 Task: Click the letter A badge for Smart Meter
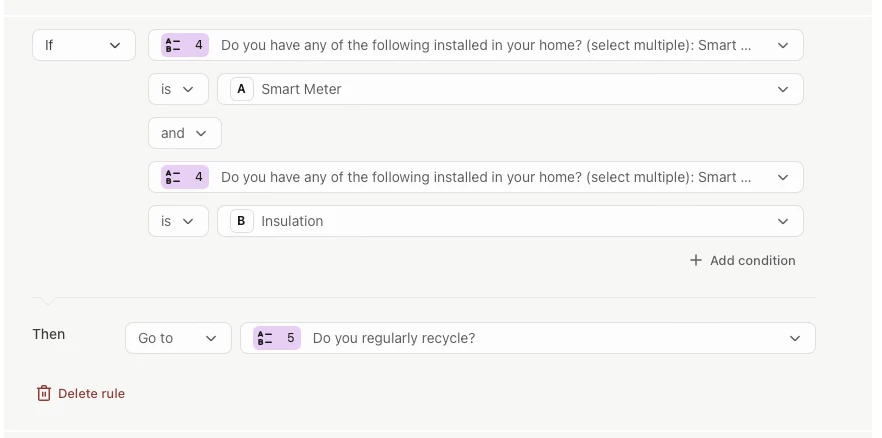(x=241, y=89)
